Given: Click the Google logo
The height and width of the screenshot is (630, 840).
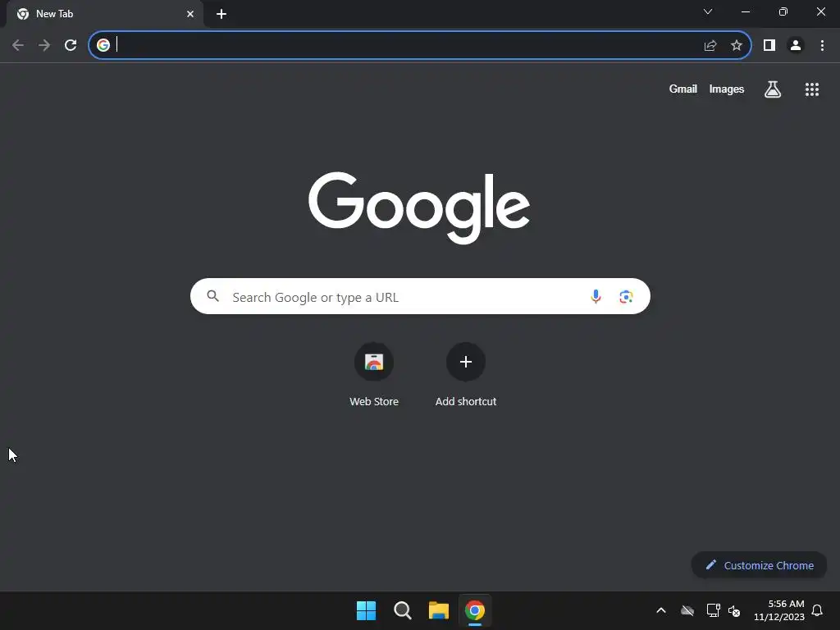Looking at the screenshot, I should pos(419,208).
